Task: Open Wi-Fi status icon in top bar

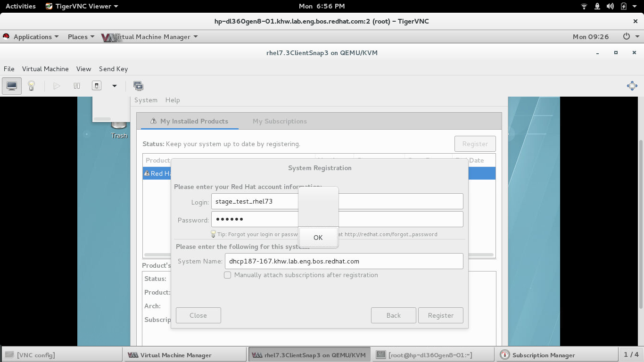Action: click(584, 6)
